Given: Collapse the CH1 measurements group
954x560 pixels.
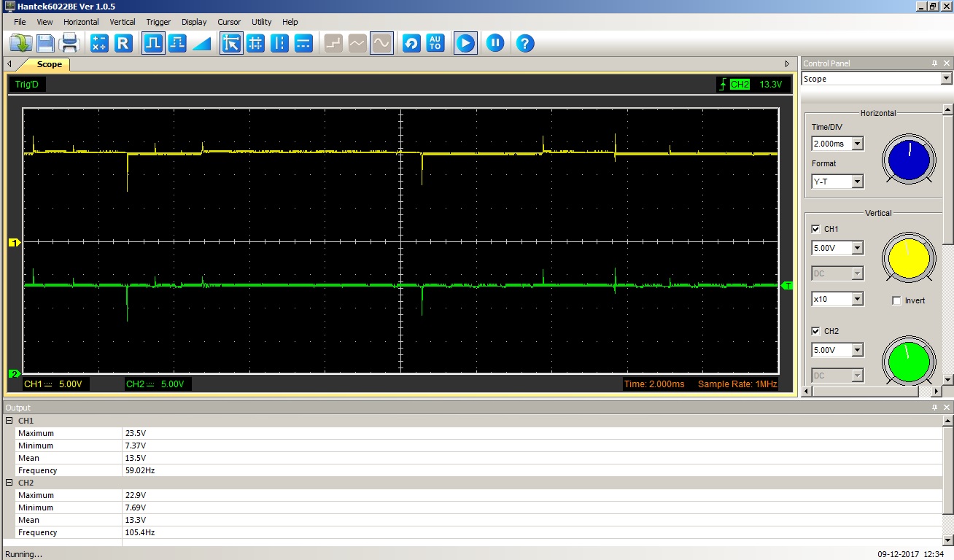Looking at the screenshot, I should click(x=9, y=421).
